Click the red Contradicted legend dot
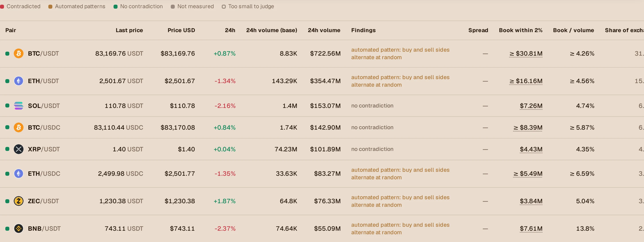Viewport: 644px width, 242px height. (x=2, y=6)
